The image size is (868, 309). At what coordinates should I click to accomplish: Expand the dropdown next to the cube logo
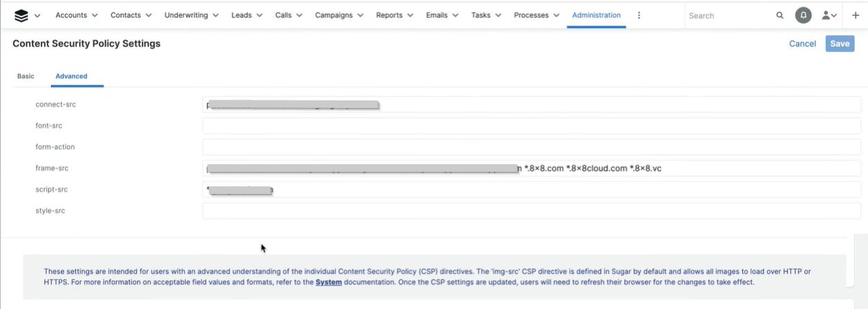click(37, 15)
